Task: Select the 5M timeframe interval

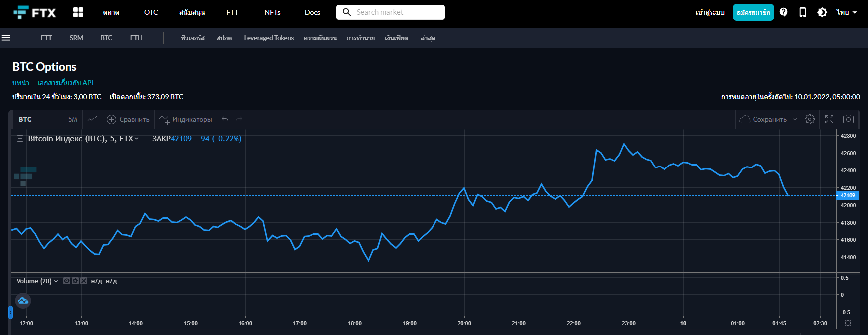Action: tap(73, 119)
